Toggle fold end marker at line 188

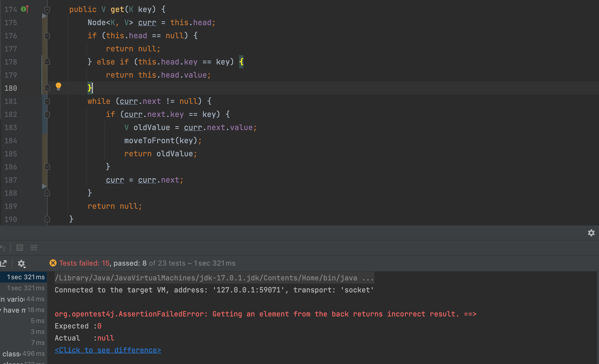tap(47, 193)
